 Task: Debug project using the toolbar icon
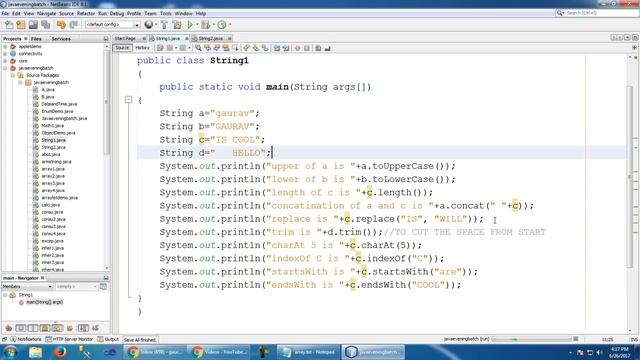(206, 25)
